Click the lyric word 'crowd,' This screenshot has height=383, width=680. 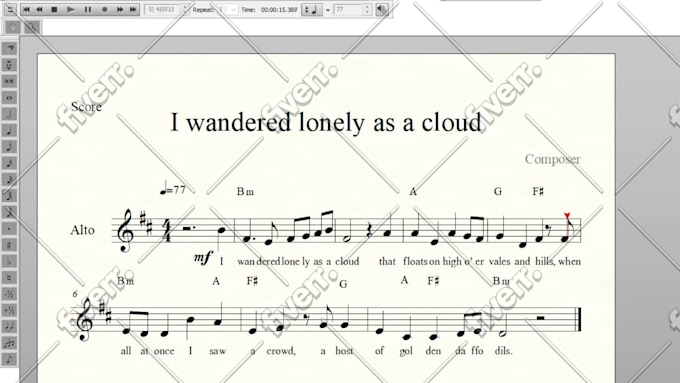[x=281, y=350]
